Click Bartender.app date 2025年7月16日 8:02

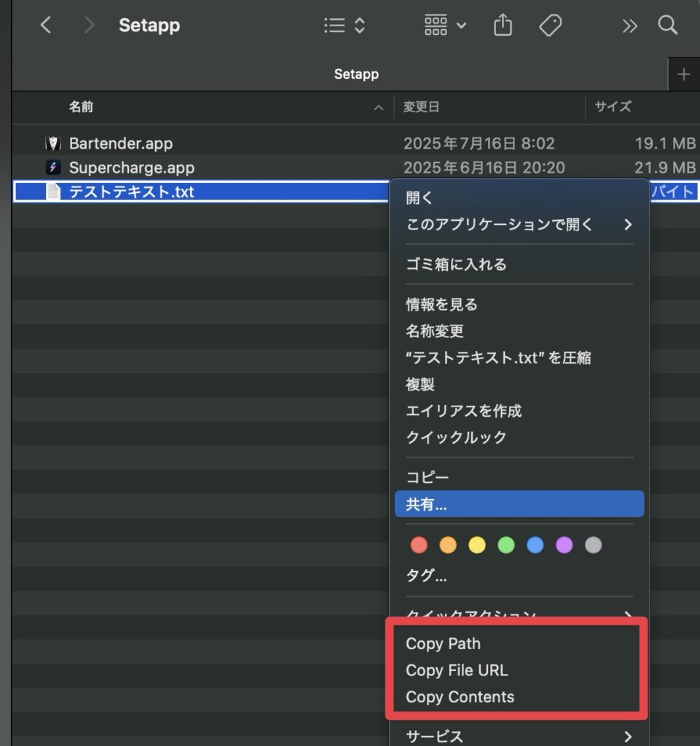[x=479, y=144]
